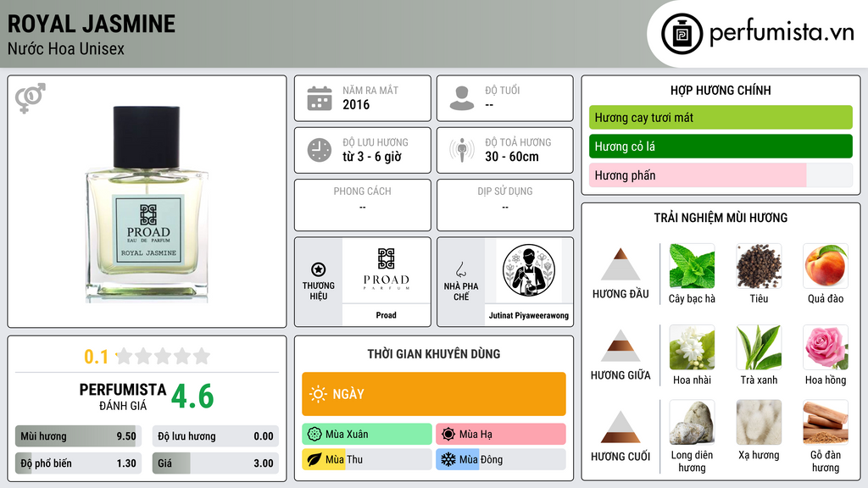This screenshot has height=488, width=868.
Task: Click the unisex gender symbol icon
Action: click(31, 98)
